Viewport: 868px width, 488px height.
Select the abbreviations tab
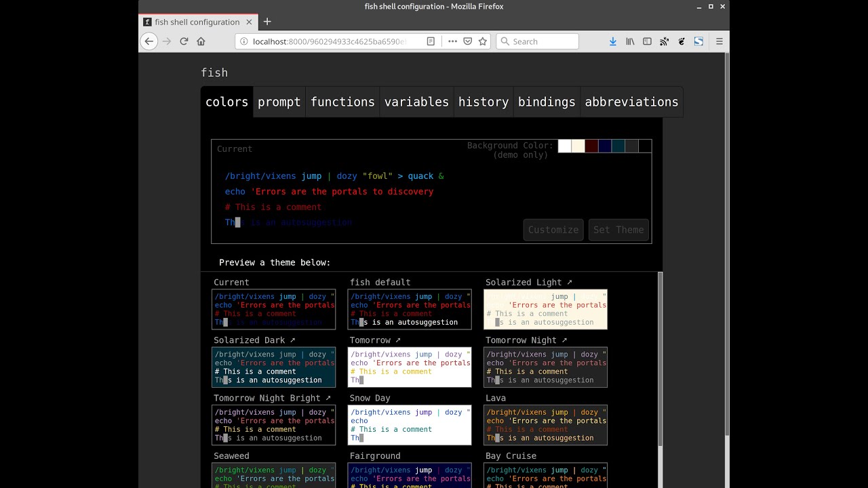631,102
